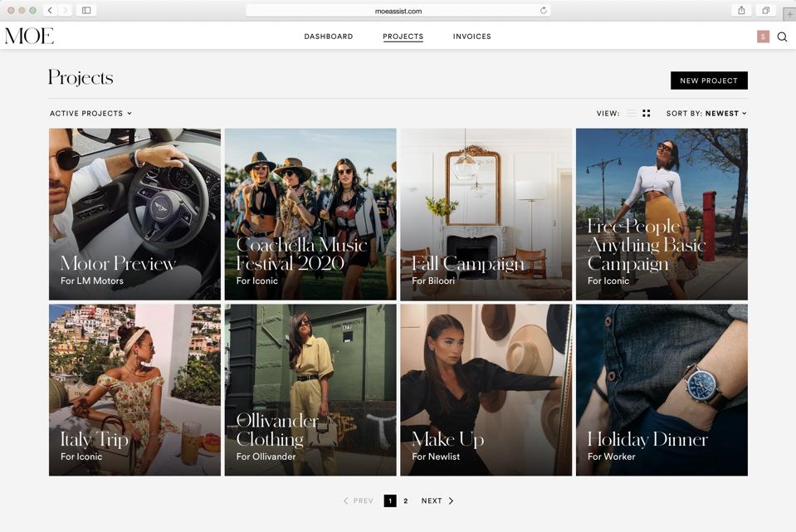
Task: Switch to list view layout
Action: point(632,114)
